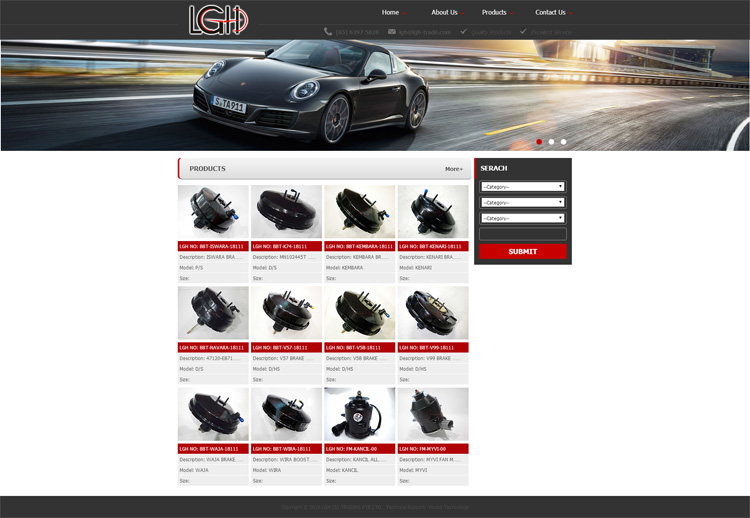750x518 pixels.
Task: Switch to the second banner slide dot
Action: click(x=551, y=142)
